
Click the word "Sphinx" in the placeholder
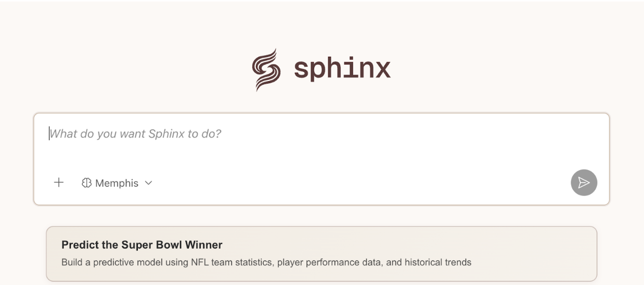166,134
